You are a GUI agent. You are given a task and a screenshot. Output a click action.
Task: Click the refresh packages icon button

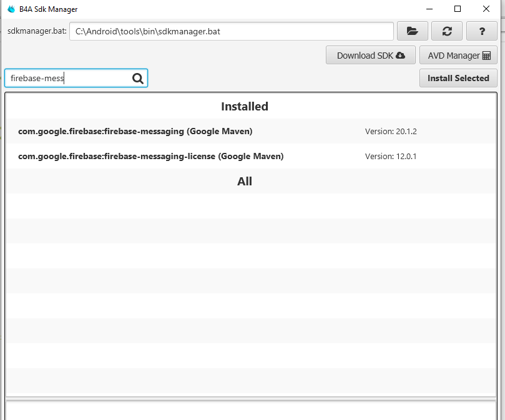tap(447, 31)
